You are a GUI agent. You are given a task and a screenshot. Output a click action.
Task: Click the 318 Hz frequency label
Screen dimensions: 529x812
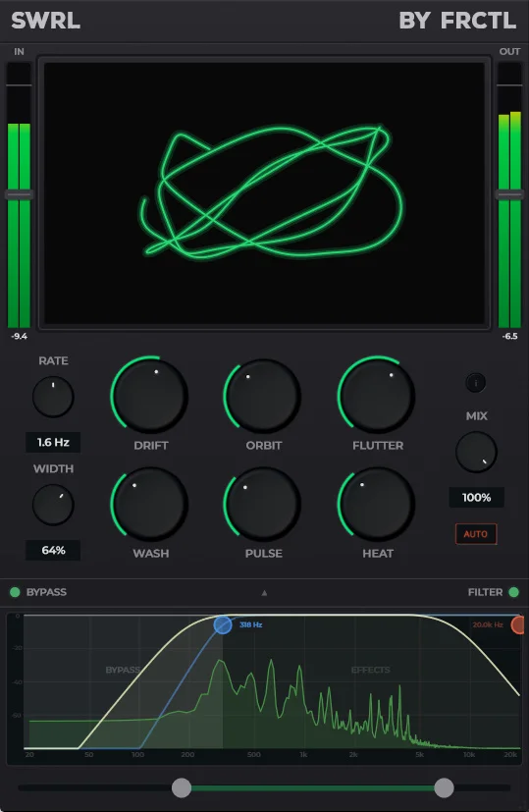[x=251, y=625]
